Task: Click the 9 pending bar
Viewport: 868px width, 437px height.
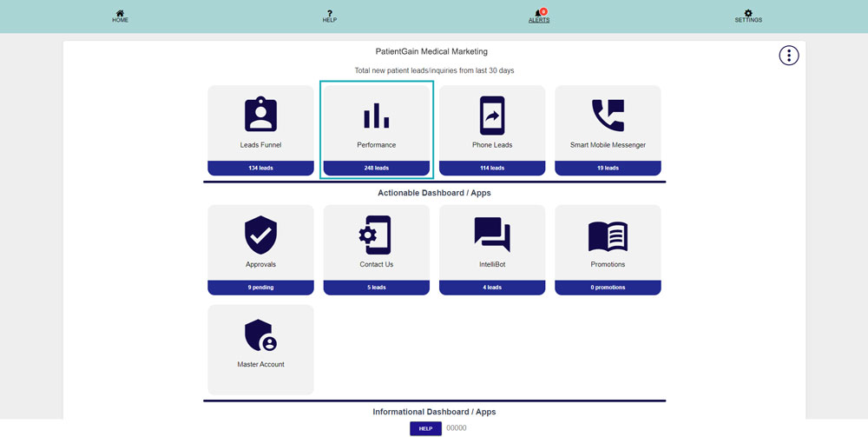Action: point(260,288)
